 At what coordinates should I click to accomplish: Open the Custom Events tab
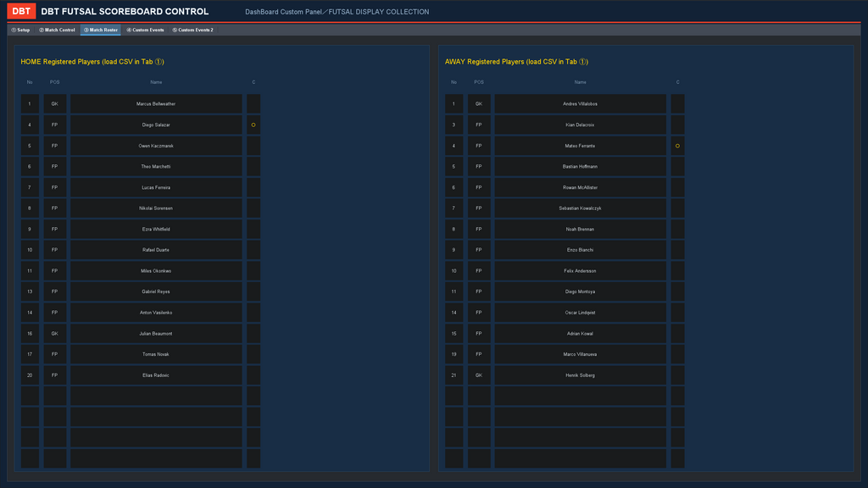(x=145, y=30)
